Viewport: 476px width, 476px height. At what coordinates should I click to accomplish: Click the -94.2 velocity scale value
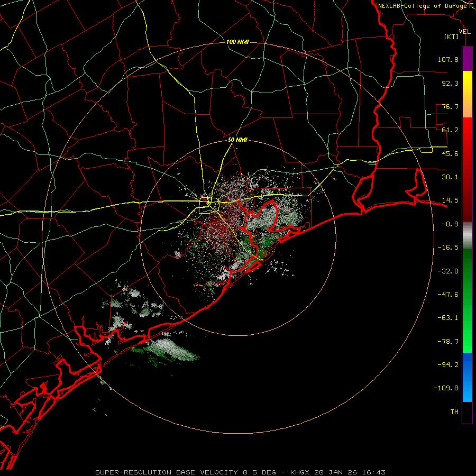[x=448, y=365]
